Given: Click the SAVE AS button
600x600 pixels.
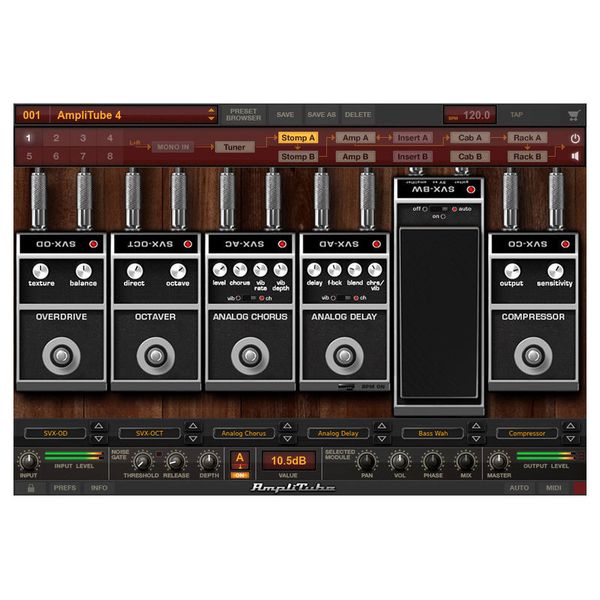Looking at the screenshot, I should (x=321, y=115).
